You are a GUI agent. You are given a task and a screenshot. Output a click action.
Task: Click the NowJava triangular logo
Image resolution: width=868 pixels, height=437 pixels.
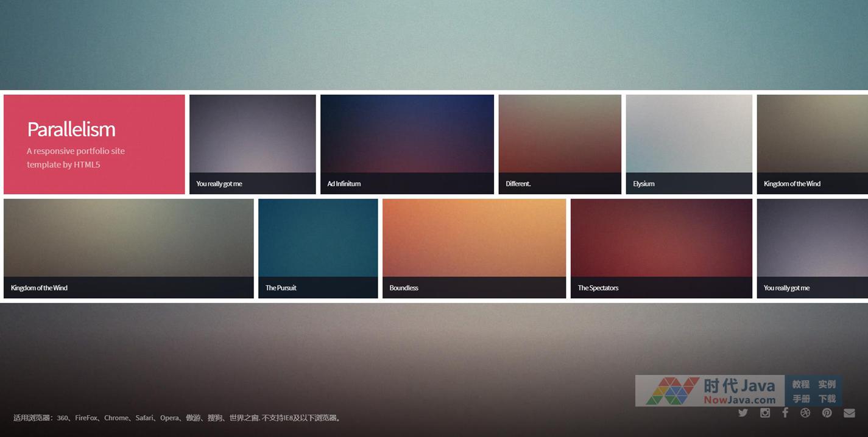click(x=672, y=391)
